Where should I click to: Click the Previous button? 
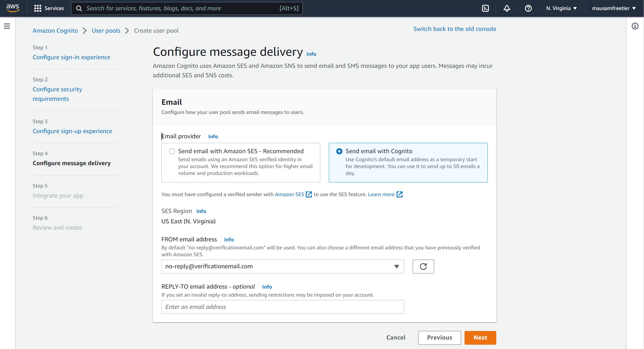click(x=439, y=338)
